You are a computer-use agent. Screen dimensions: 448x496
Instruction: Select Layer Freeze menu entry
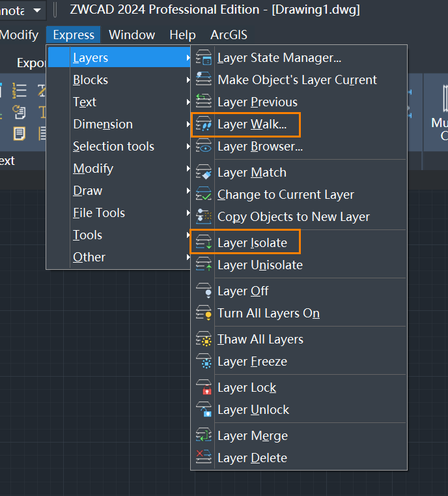pyautogui.click(x=299, y=361)
